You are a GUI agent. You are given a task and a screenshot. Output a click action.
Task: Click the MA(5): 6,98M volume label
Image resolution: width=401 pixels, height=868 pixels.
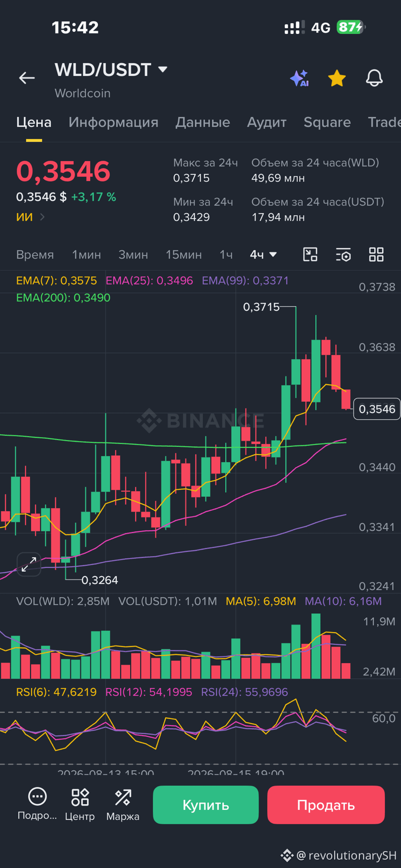pos(261,601)
